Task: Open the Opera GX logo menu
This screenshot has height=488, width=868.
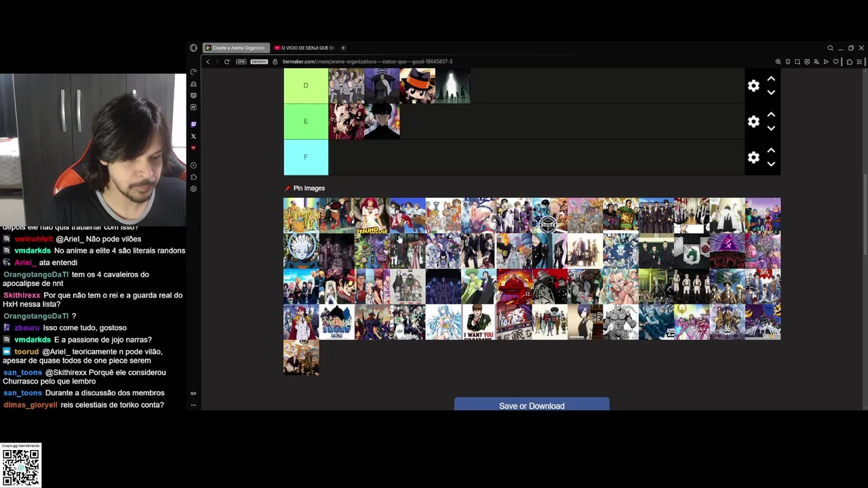Action: [x=193, y=48]
